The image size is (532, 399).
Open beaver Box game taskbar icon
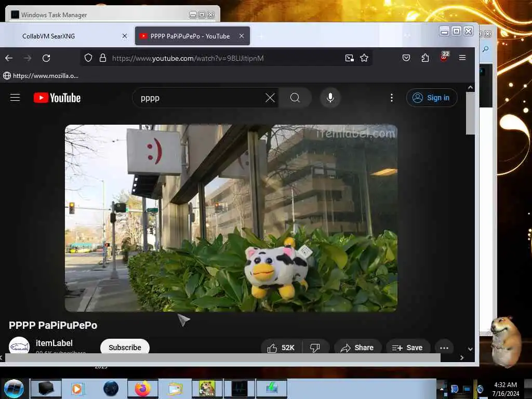(207, 389)
